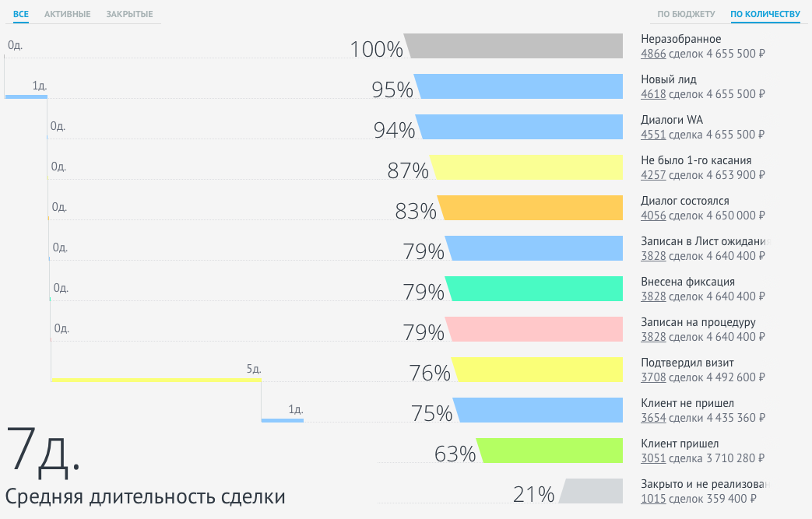The image size is (812, 519).
Task: Switch to the АКТИВНЫЕ tab
Action: tap(67, 14)
